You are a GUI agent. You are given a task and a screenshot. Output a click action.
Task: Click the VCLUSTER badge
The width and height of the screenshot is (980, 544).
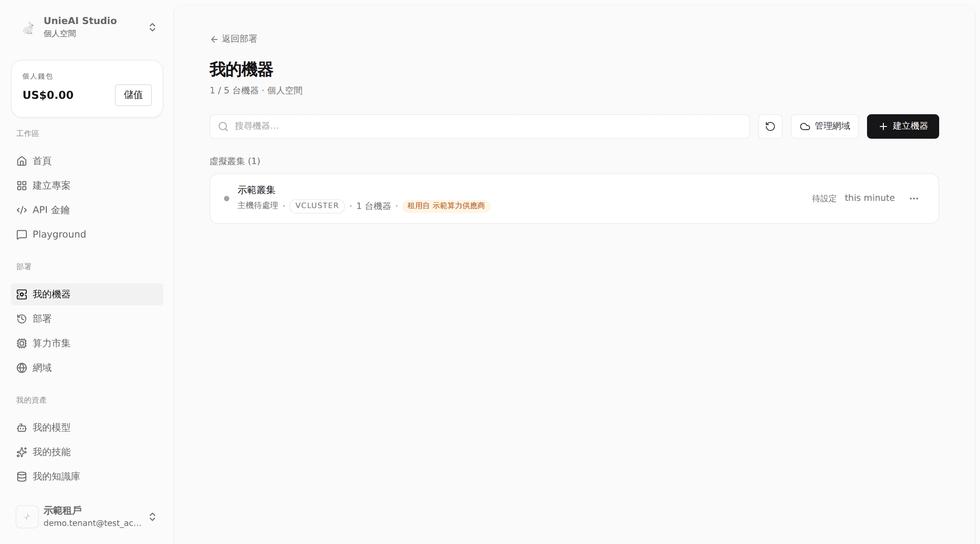pyautogui.click(x=317, y=206)
